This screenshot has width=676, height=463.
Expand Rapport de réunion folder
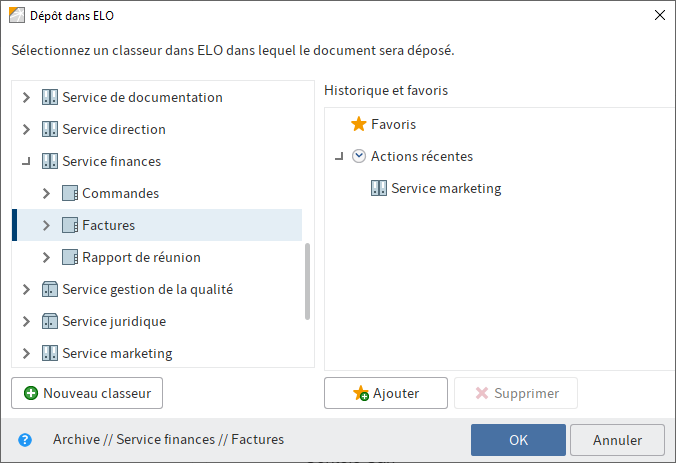[x=46, y=257]
